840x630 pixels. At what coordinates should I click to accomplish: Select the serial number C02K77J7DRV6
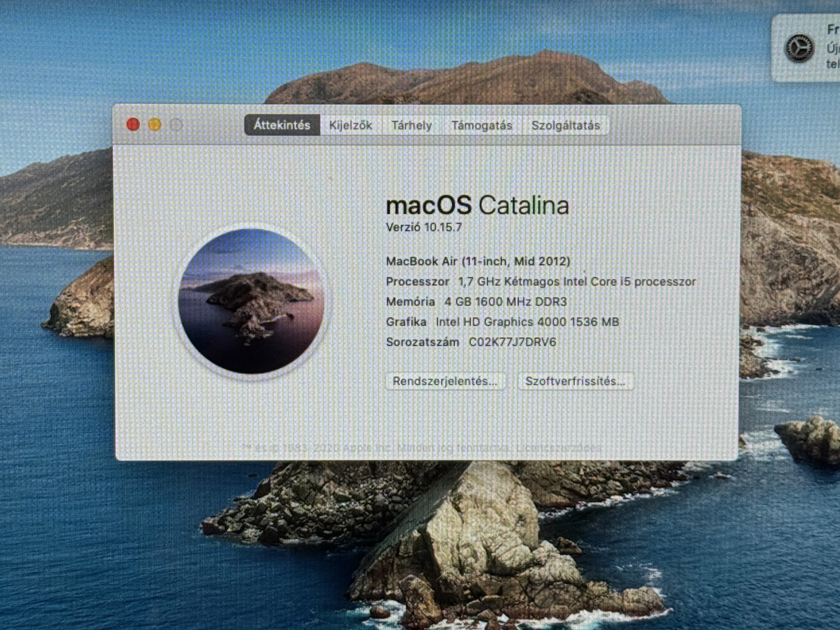512,342
